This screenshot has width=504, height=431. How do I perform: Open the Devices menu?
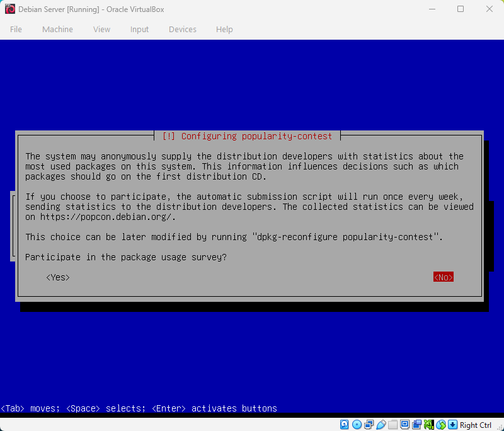coord(183,29)
